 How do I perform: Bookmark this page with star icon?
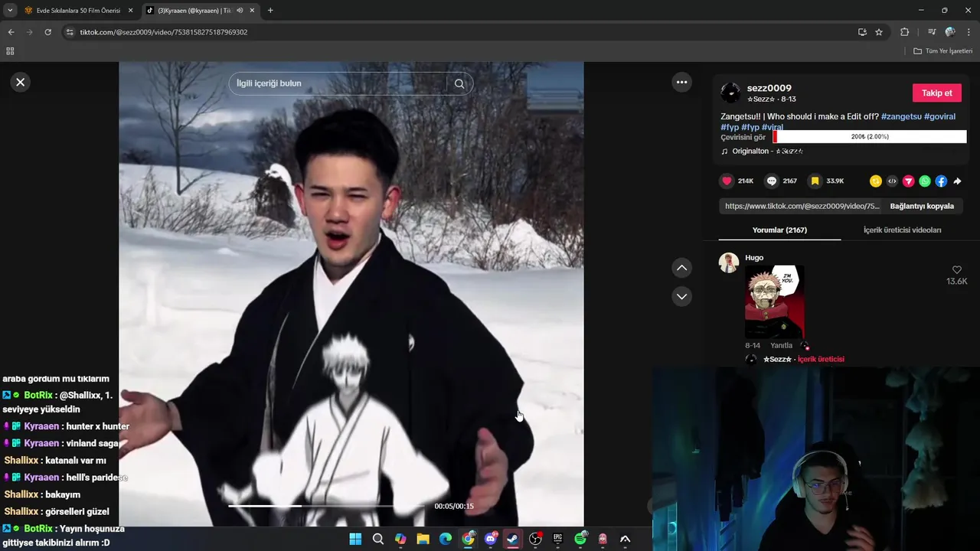point(879,32)
